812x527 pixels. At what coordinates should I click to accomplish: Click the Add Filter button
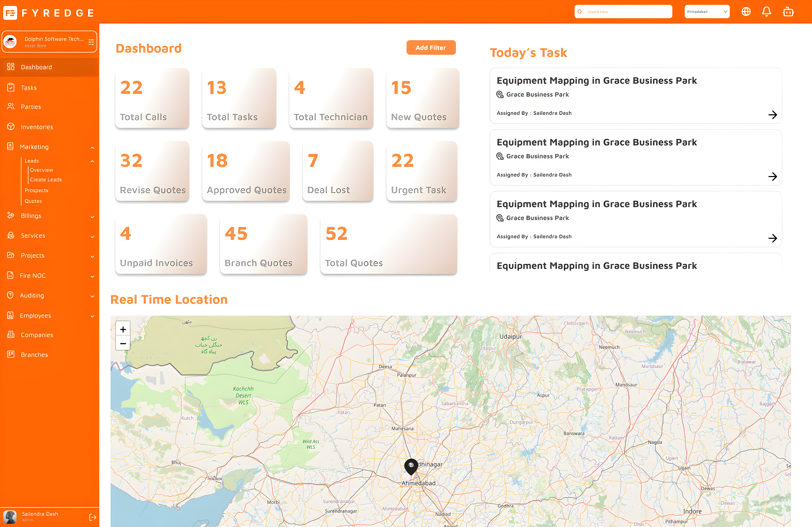431,48
